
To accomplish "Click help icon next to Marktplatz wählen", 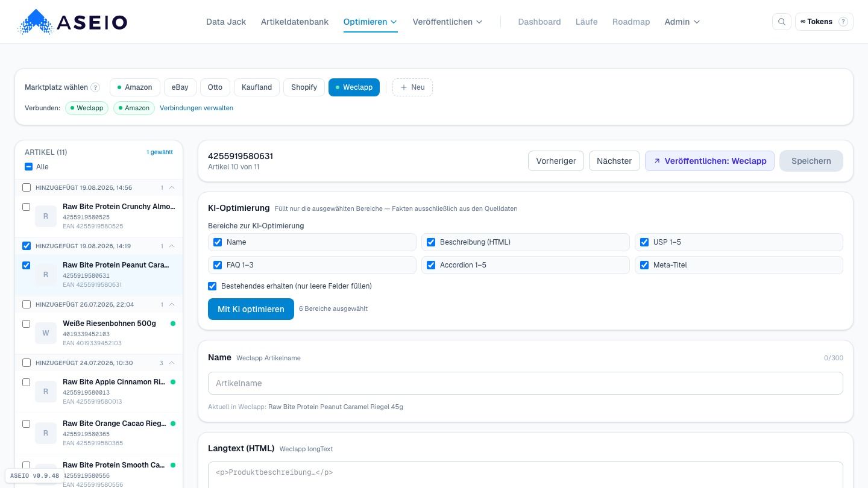I will click(x=95, y=87).
